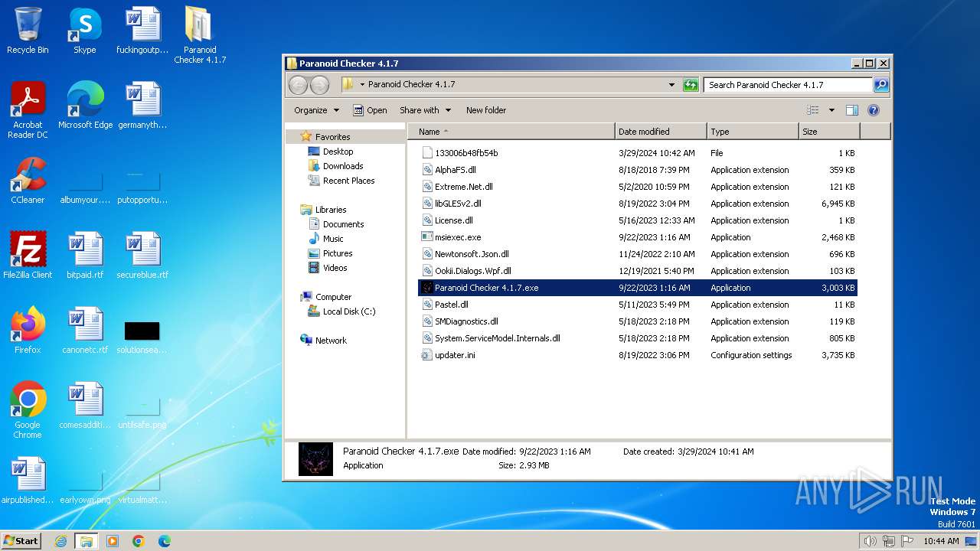Open the Share with dropdown menu

point(425,110)
